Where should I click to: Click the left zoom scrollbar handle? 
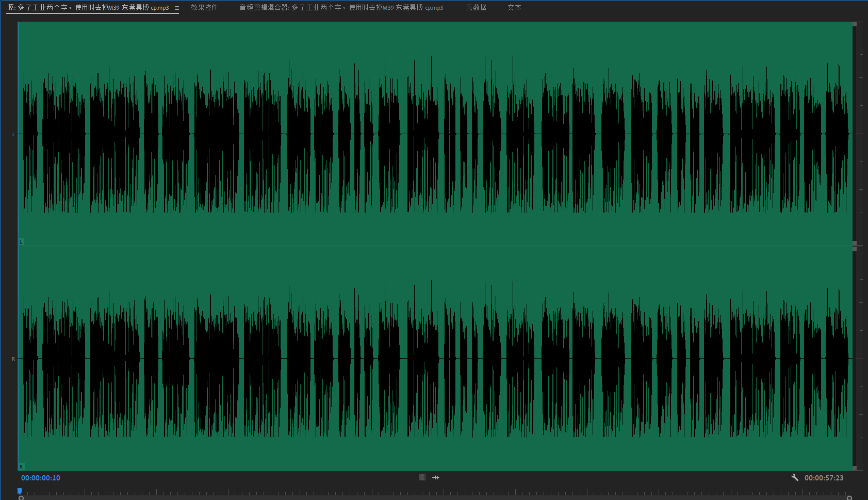[x=21, y=498]
